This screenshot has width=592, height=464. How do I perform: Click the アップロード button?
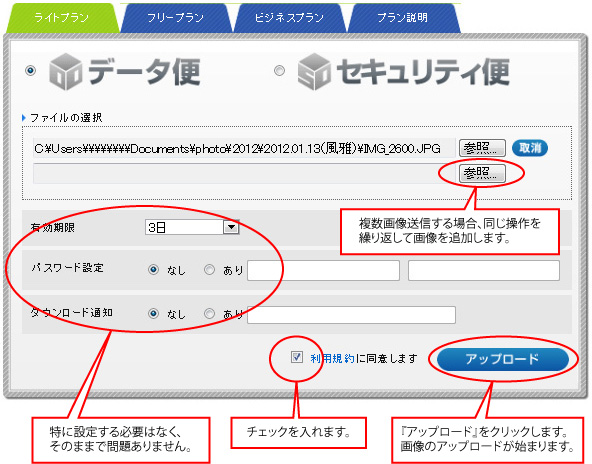tap(503, 359)
